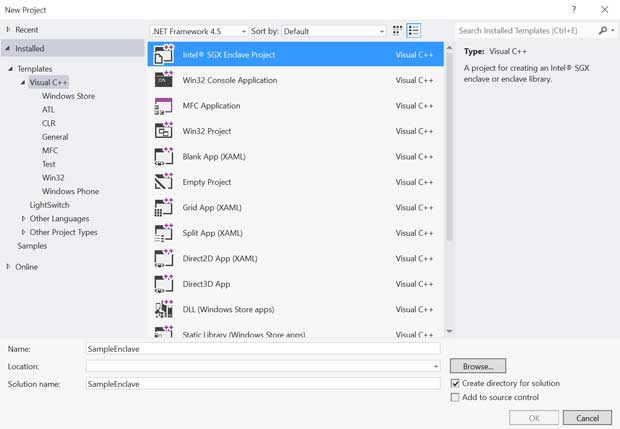620x429 pixels.
Task: Open the search options dropdown arrow
Action: (613, 30)
